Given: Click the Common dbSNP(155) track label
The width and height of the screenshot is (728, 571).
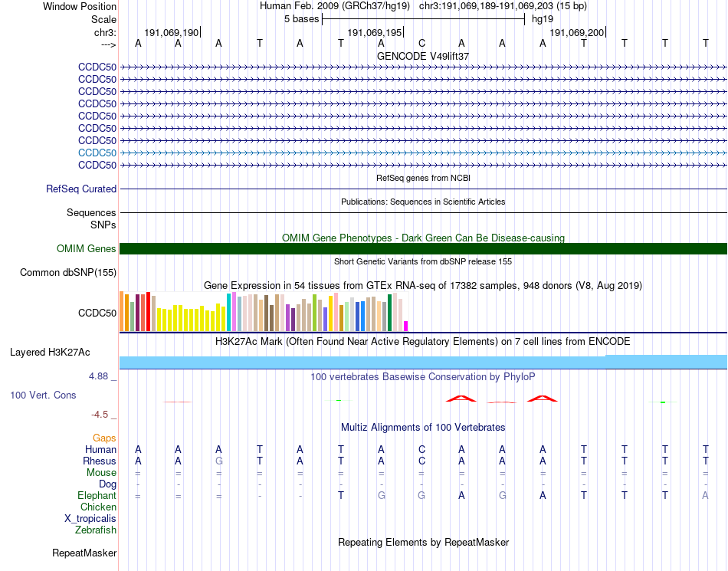Looking at the screenshot, I should [67, 273].
